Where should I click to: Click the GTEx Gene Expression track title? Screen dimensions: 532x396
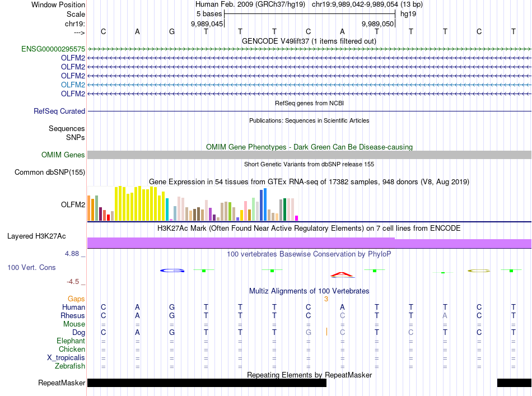(x=309, y=181)
